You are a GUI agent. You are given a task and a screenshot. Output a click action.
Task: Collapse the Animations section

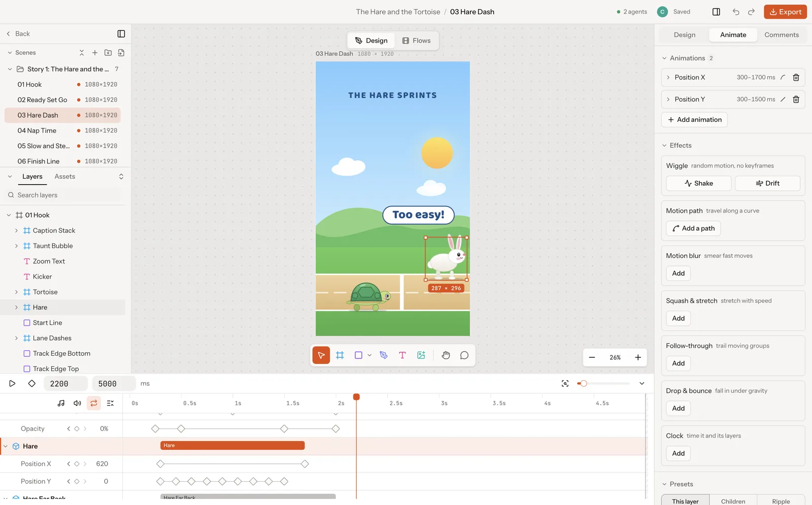pos(664,58)
